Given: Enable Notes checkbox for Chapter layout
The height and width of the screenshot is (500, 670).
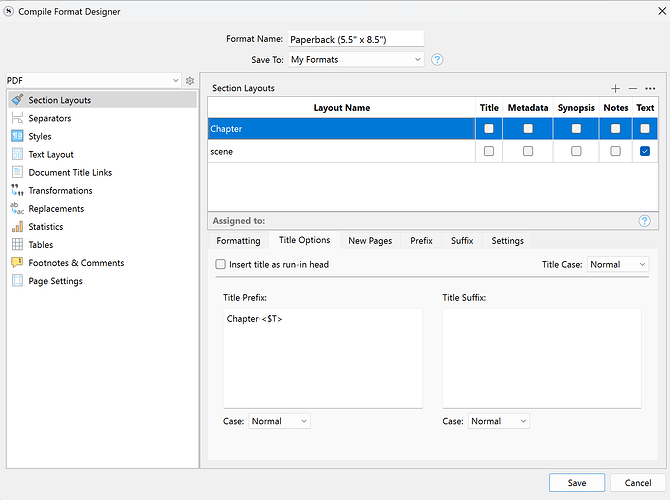Looking at the screenshot, I should tap(615, 128).
